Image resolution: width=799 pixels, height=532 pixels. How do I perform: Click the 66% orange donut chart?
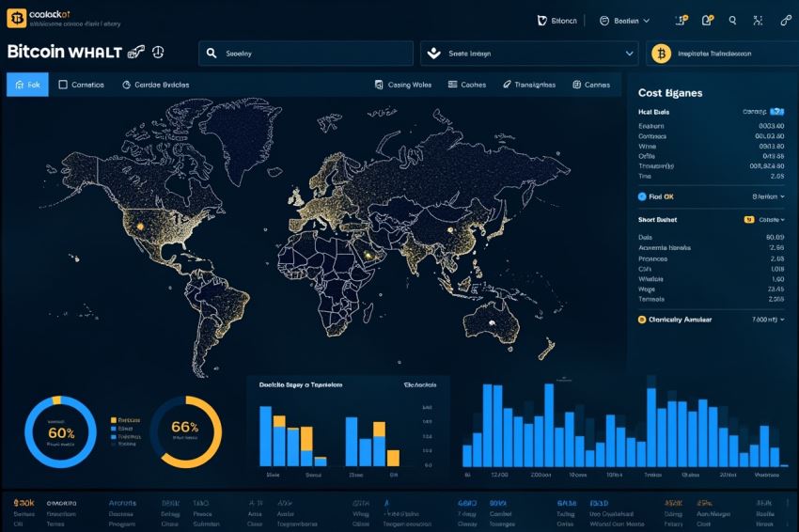click(186, 431)
